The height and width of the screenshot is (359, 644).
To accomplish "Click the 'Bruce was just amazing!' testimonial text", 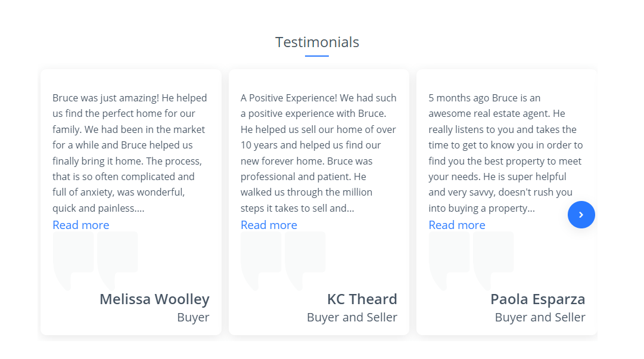I will click(x=129, y=153).
